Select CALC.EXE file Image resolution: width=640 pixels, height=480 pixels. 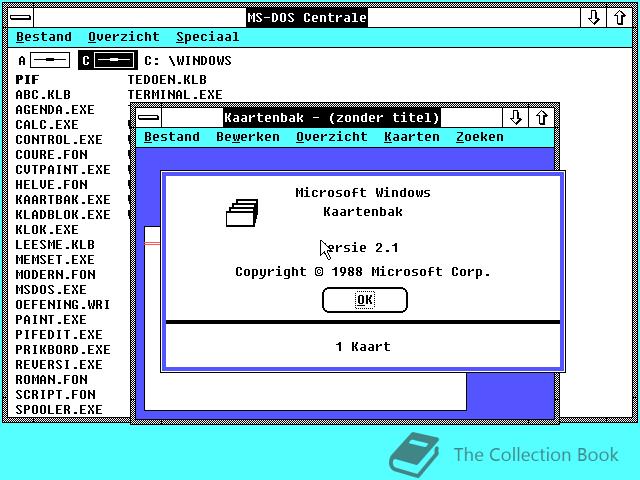(47, 125)
